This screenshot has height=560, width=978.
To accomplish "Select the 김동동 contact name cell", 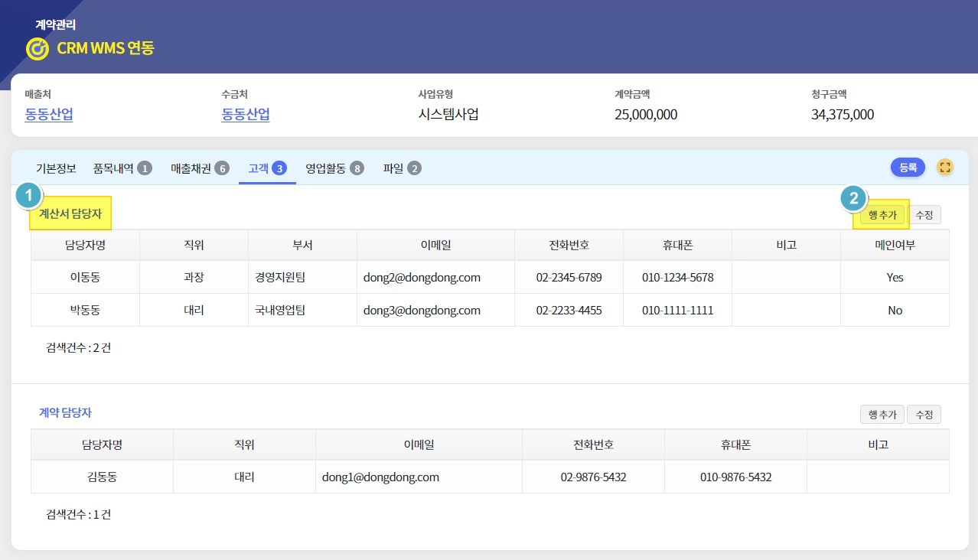I will coord(102,477).
